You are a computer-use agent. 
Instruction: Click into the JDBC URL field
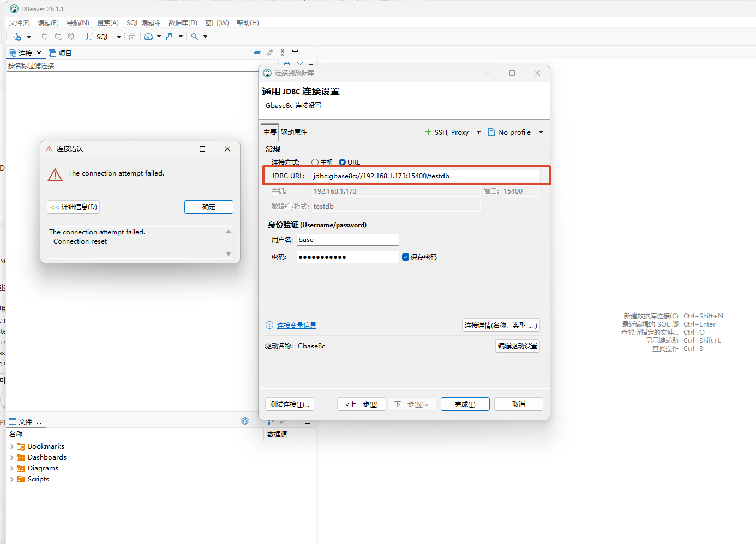pos(426,176)
